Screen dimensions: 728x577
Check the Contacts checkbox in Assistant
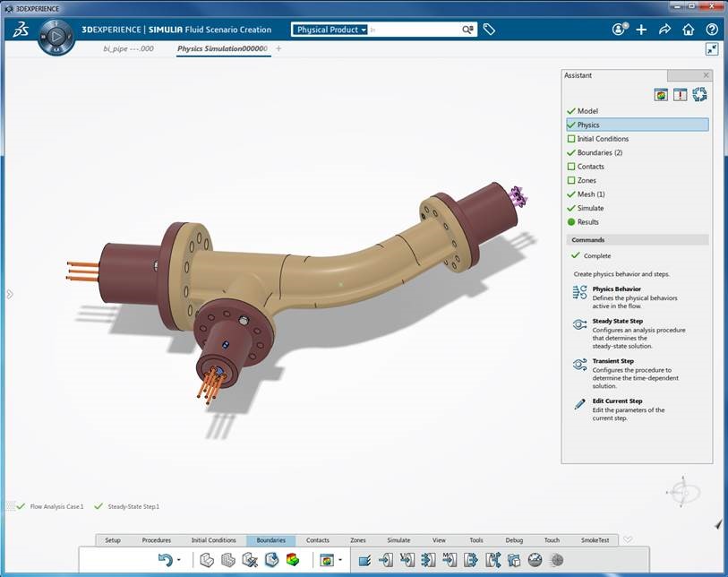point(572,166)
